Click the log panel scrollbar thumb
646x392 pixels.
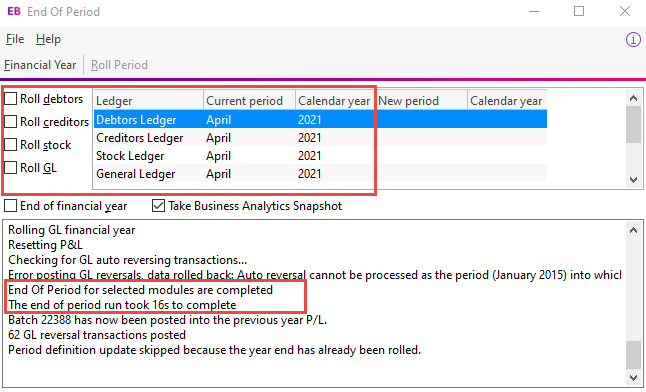point(634,355)
